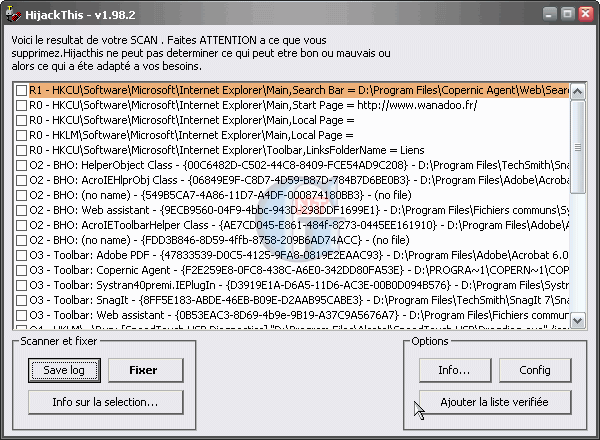Check the R0 HKLM Local Page entry
This screenshot has height=440, width=600.
tap(21, 135)
